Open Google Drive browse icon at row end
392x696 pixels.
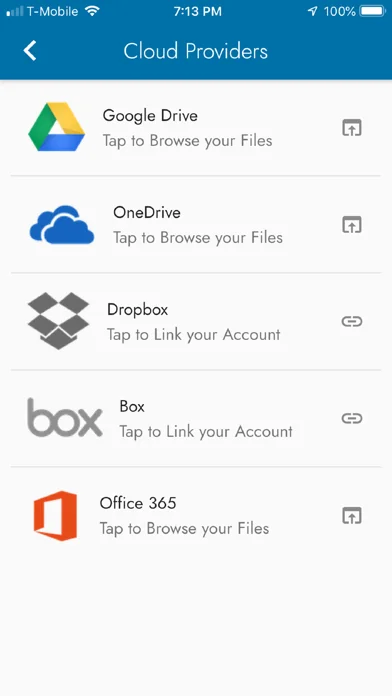pos(352,128)
